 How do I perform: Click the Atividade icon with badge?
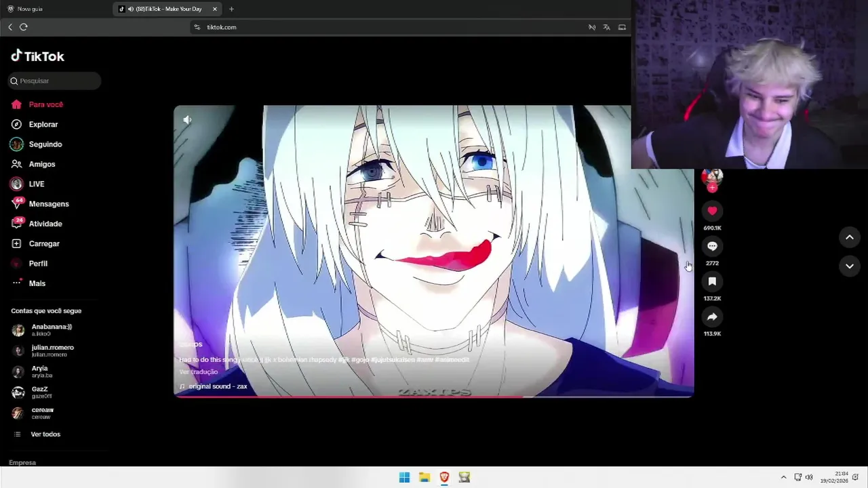[x=17, y=223]
